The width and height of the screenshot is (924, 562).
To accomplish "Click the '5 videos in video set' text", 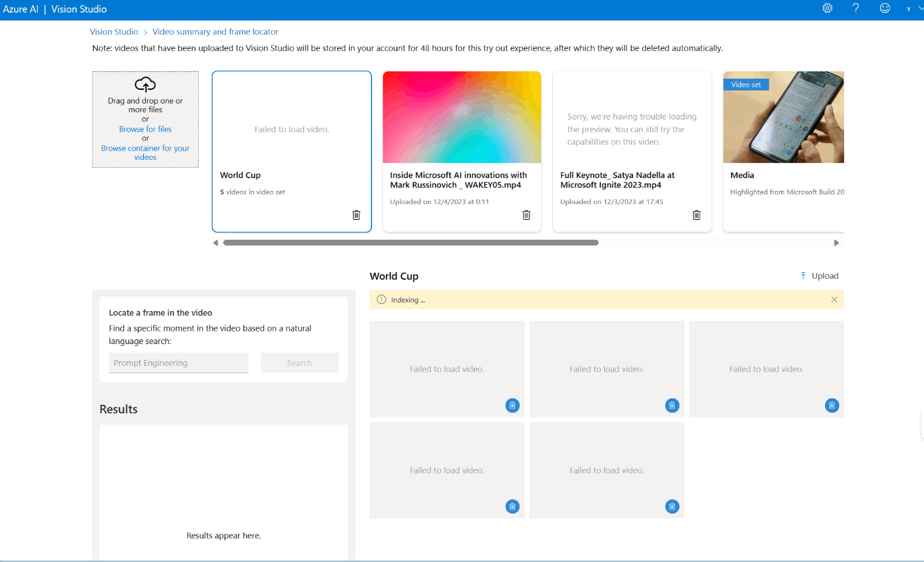I will coord(253,192).
